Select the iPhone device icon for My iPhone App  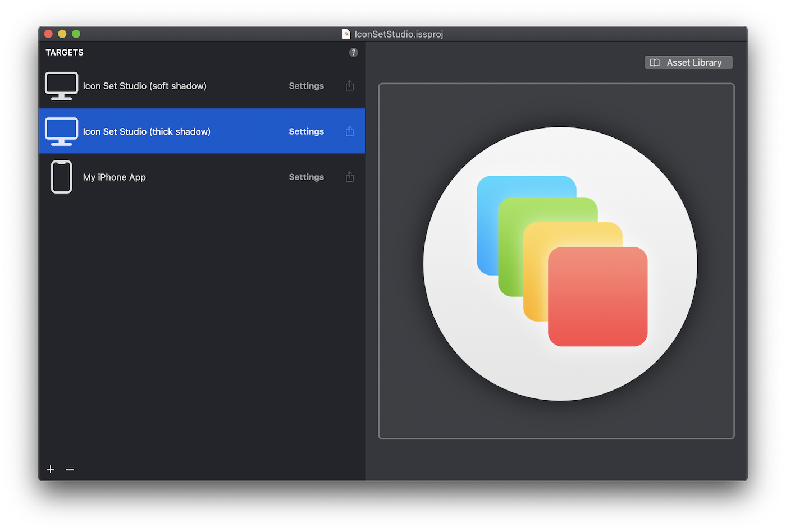pyautogui.click(x=61, y=176)
